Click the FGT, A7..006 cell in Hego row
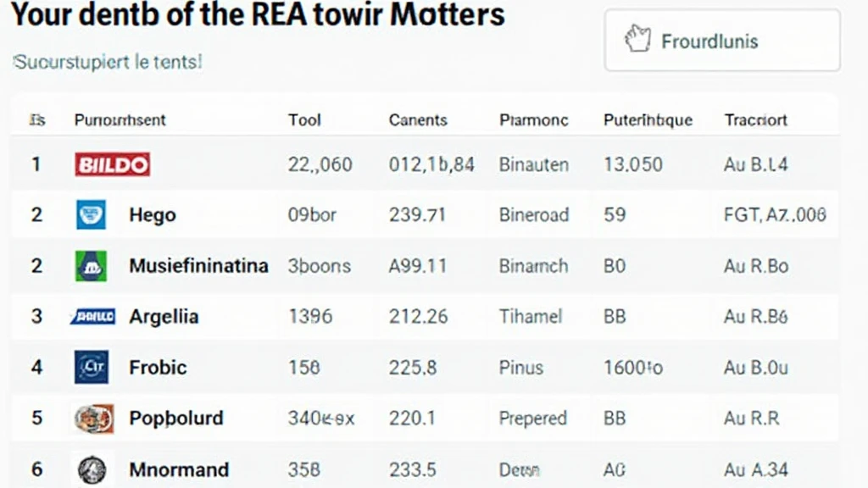 point(775,215)
